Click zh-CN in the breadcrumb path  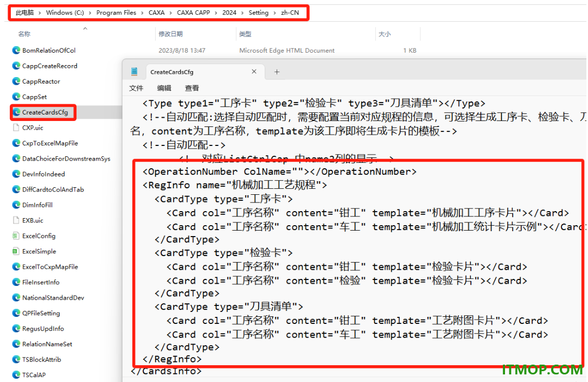290,13
